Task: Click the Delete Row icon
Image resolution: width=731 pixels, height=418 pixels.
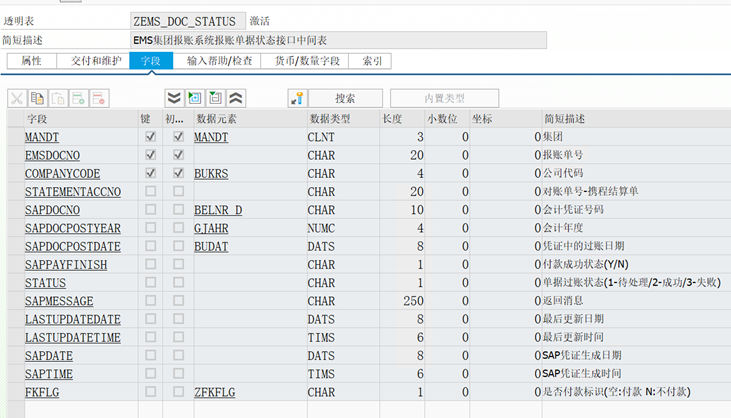Action: pyautogui.click(x=99, y=98)
